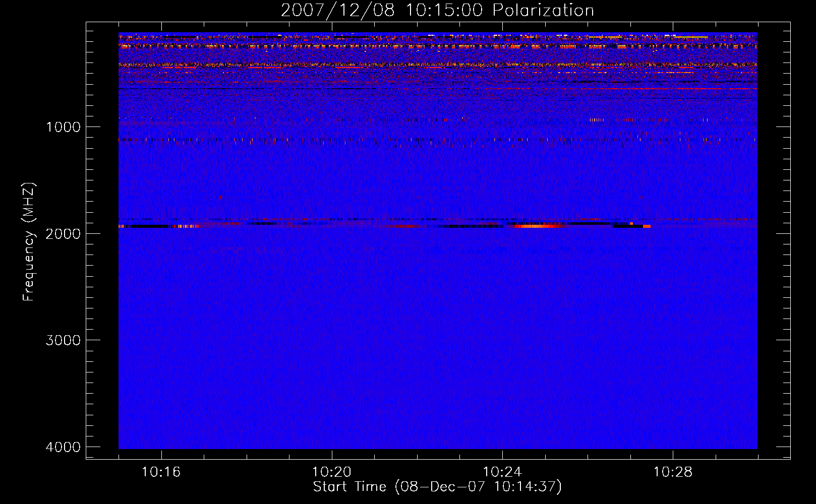Click the 'Start Time (08-Dec-07 10:14:37)' label
The height and width of the screenshot is (504, 816).
click(437, 487)
